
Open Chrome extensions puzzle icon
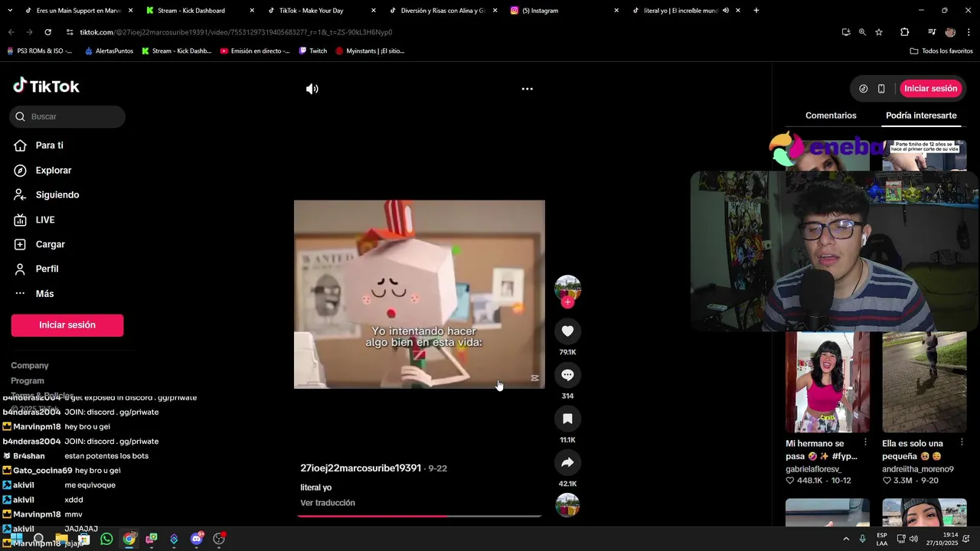(x=904, y=32)
